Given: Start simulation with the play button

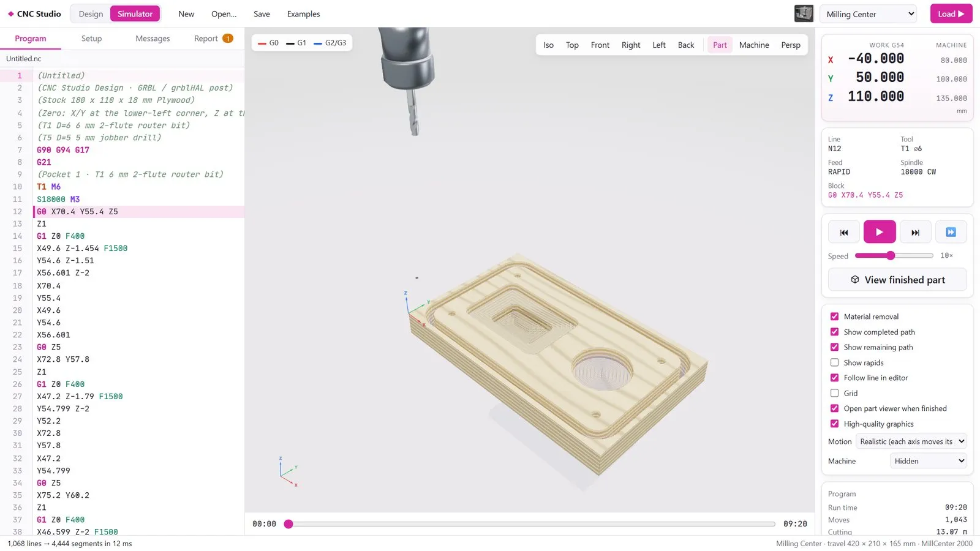Looking at the screenshot, I should coord(880,232).
